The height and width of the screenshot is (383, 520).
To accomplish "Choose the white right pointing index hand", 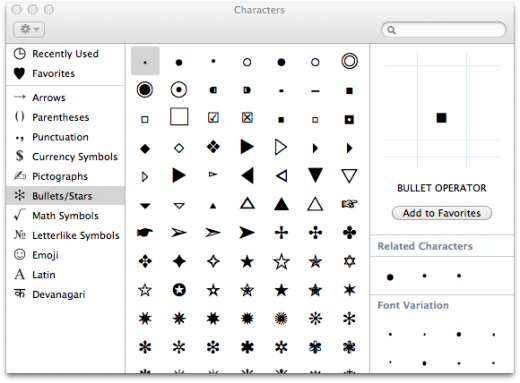I will [x=349, y=203].
